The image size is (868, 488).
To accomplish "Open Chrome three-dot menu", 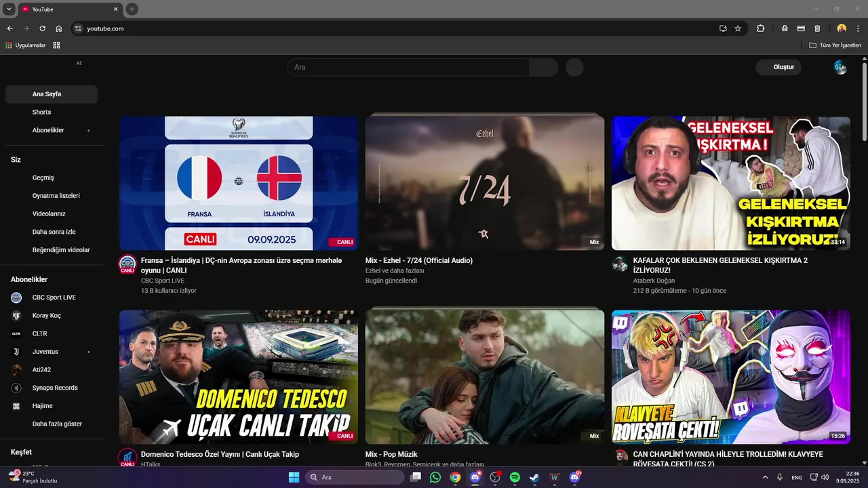I will [858, 28].
